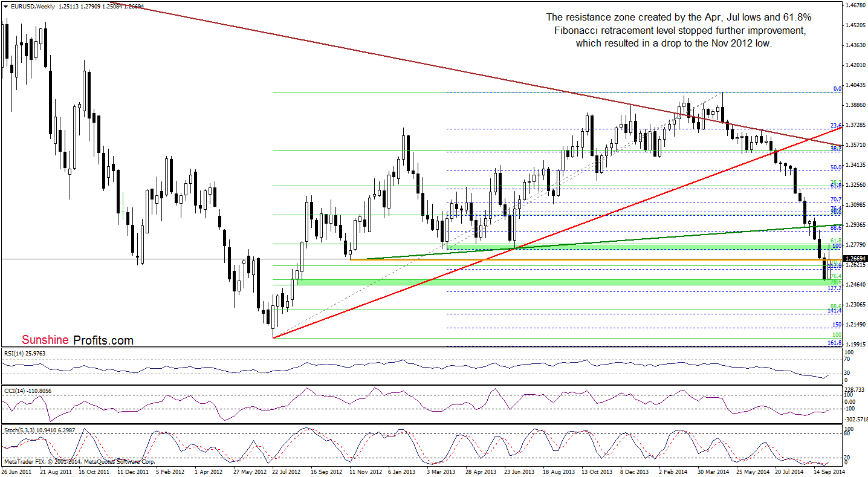
Task: Click the 30 Mar 2014 date label
Action: (x=712, y=472)
